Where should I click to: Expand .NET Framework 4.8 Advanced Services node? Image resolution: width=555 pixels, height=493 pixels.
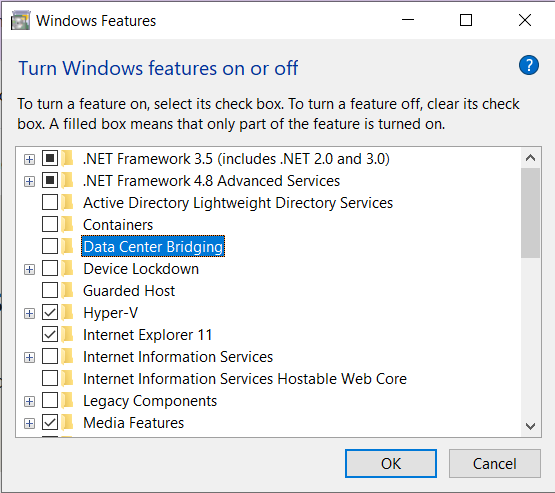(29, 182)
